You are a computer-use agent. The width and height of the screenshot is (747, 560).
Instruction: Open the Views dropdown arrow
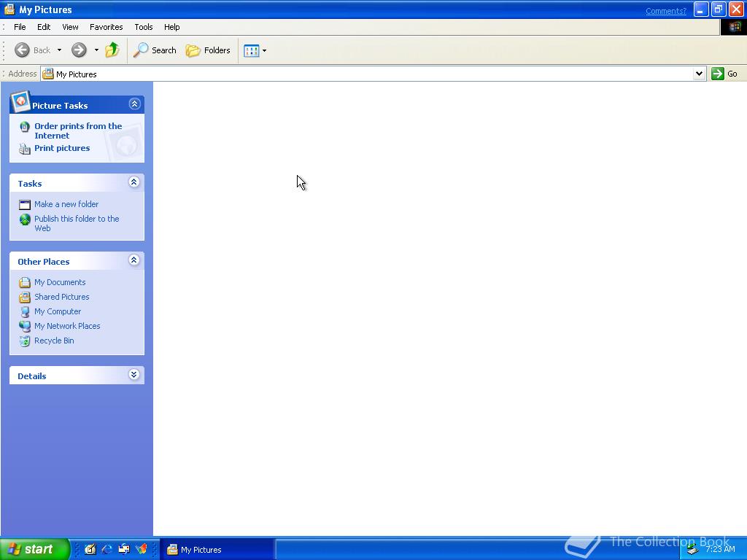point(264,50)
